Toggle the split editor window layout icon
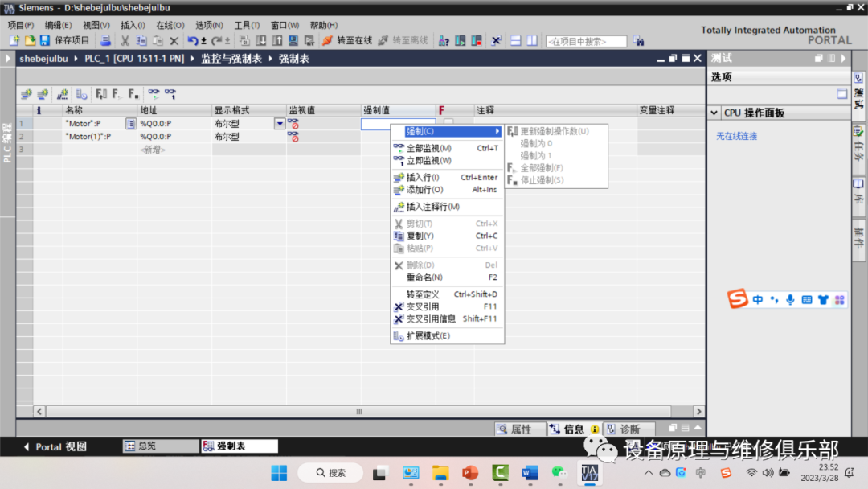 click(531, 40)
